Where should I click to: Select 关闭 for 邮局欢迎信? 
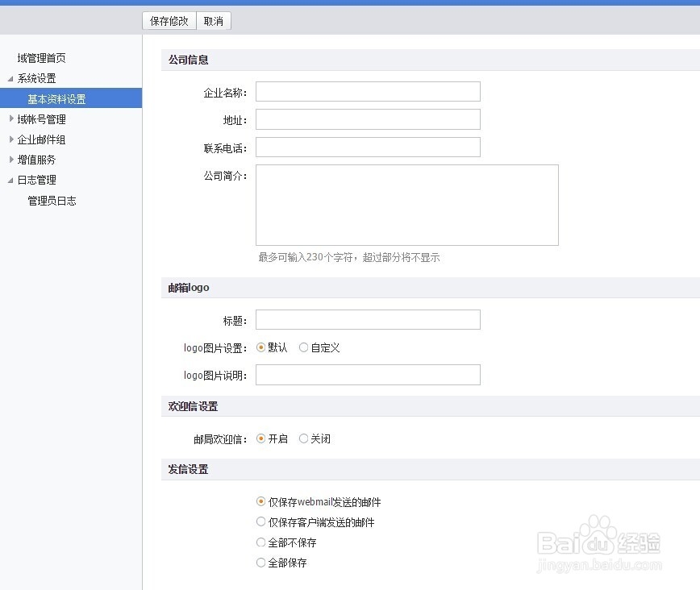coord(303,438)
